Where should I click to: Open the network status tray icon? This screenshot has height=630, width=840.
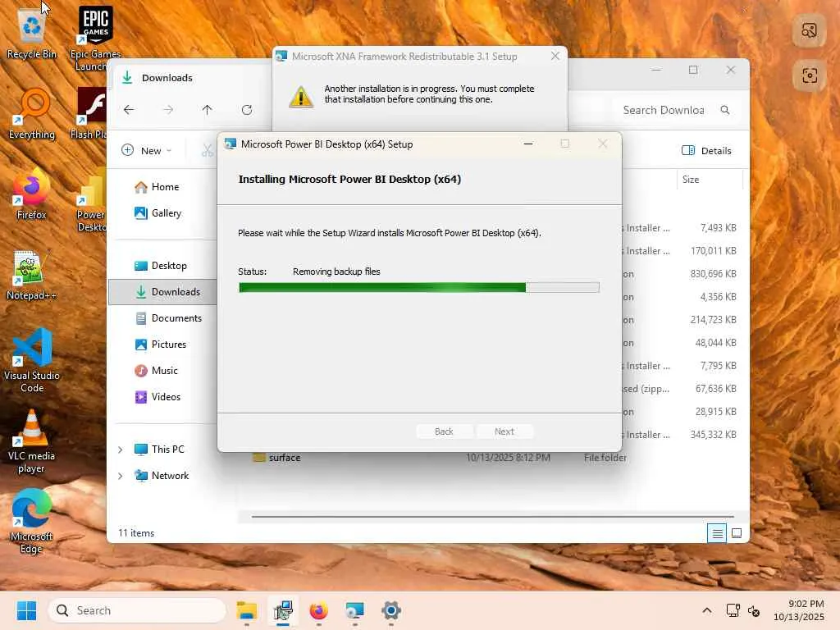733,610
